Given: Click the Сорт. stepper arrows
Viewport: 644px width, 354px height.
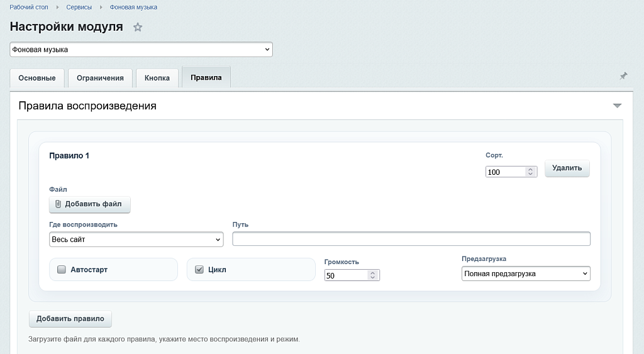Looking at the screenshot, I should coord(530,172).
